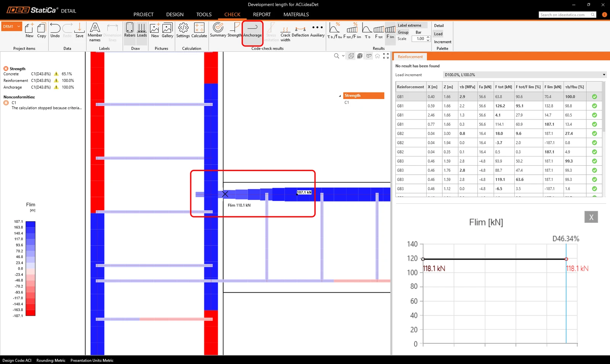
Task: Select the Detail palette option
Action: pyautogui.click(x=439, y=26)
